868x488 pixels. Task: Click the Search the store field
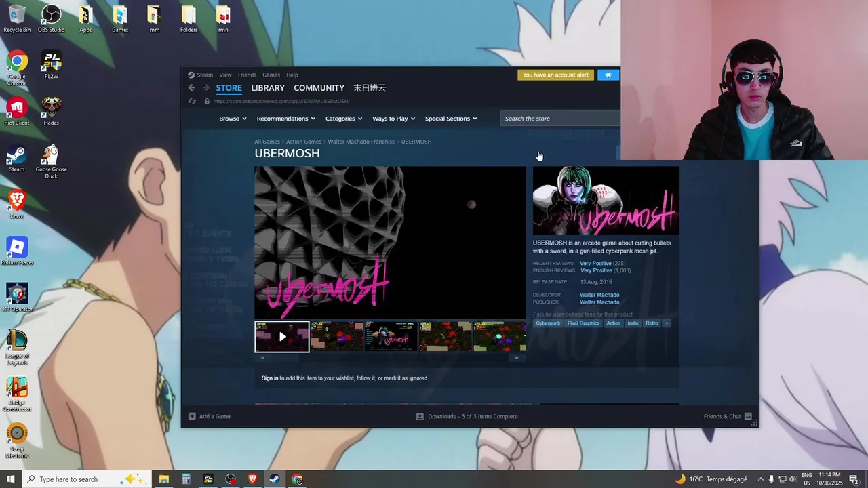tap(561, 119)
